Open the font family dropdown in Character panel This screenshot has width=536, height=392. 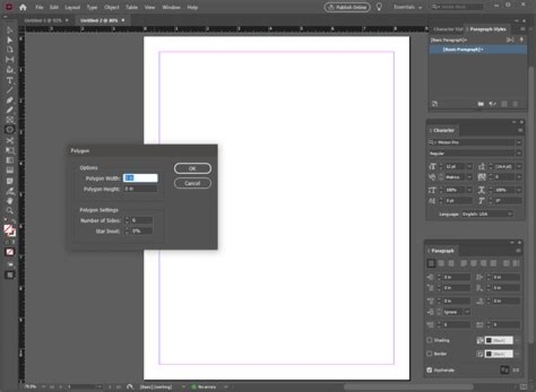click(x=519, y=142)
